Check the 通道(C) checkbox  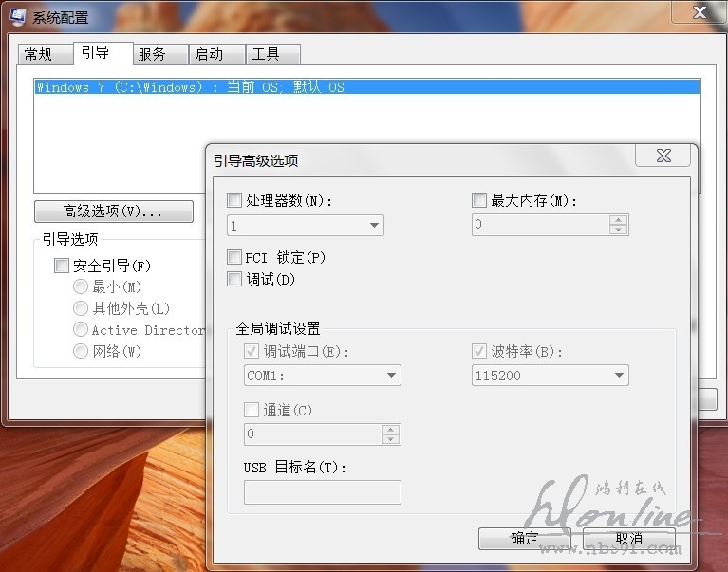tap(252, 410)
